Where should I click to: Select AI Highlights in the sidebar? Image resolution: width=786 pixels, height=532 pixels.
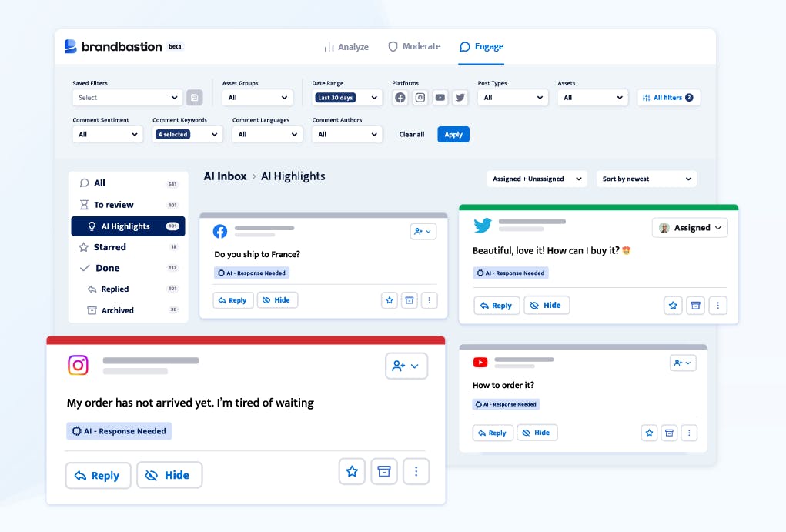(x=129, y=226)
